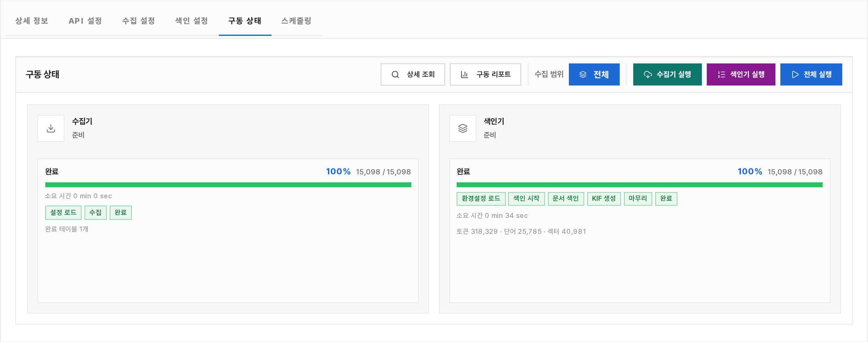Viewport: 868px width, 342px height.
Task: Click the 색인기 panel title
Action: 494,121
